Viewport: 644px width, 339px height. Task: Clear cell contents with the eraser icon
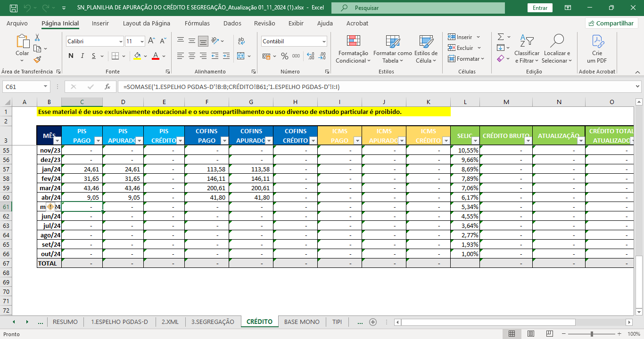[x=501, y=59]
